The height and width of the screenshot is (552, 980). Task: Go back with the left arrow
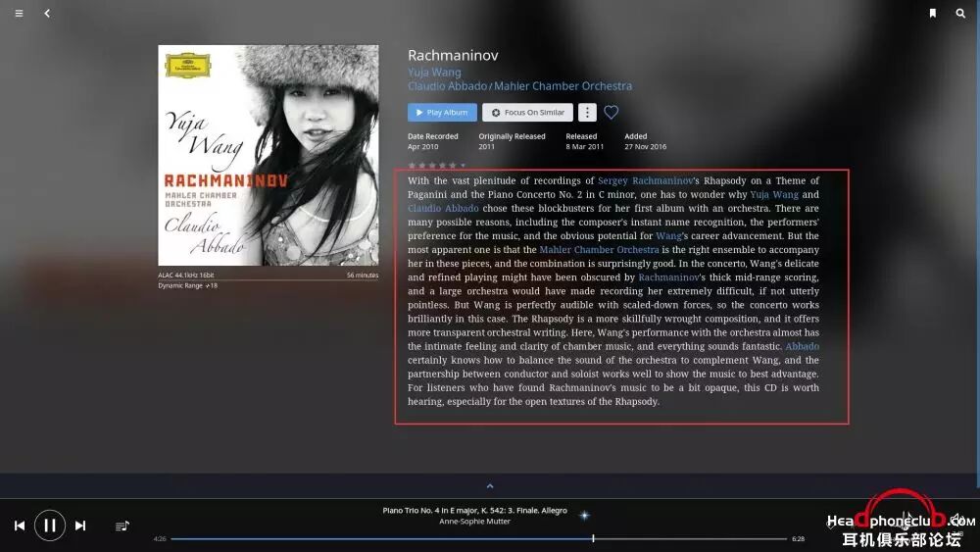[x=47, y=13]
